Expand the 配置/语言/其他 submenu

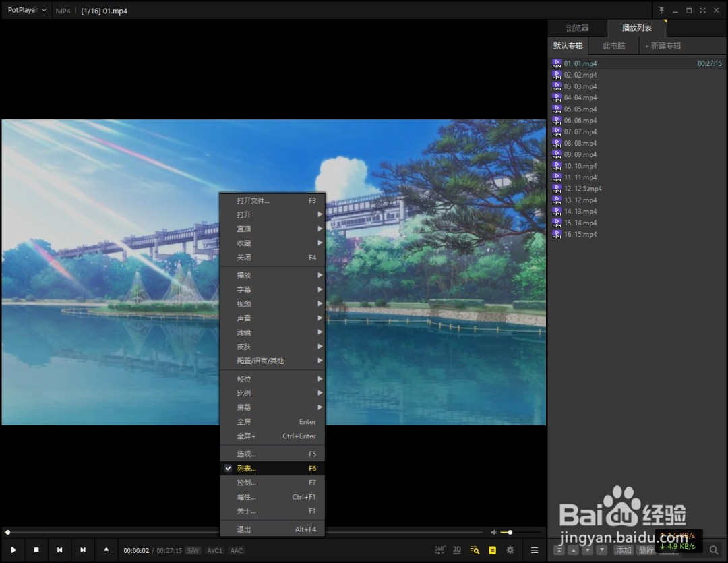[x=272, y=361]
